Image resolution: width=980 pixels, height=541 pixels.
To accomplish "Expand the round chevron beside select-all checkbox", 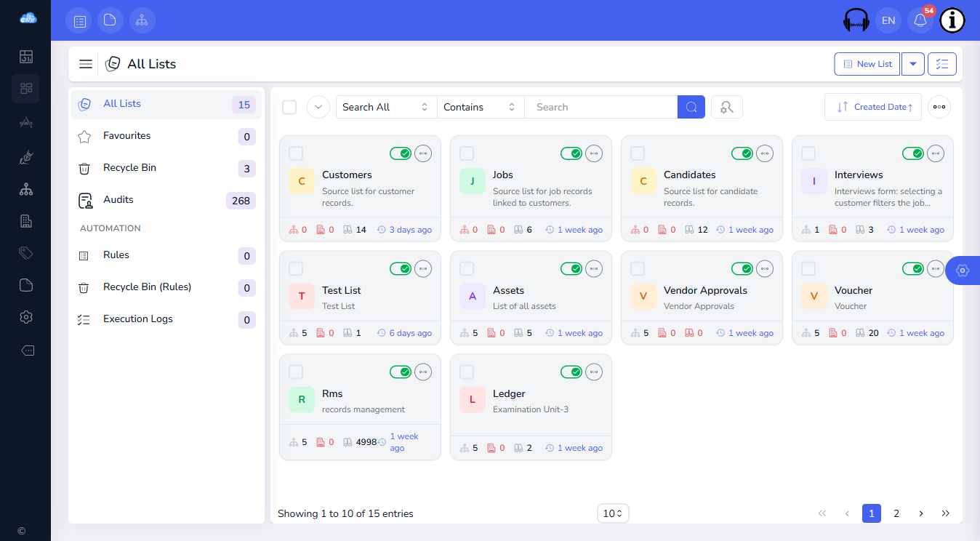I will pos(318,107).
